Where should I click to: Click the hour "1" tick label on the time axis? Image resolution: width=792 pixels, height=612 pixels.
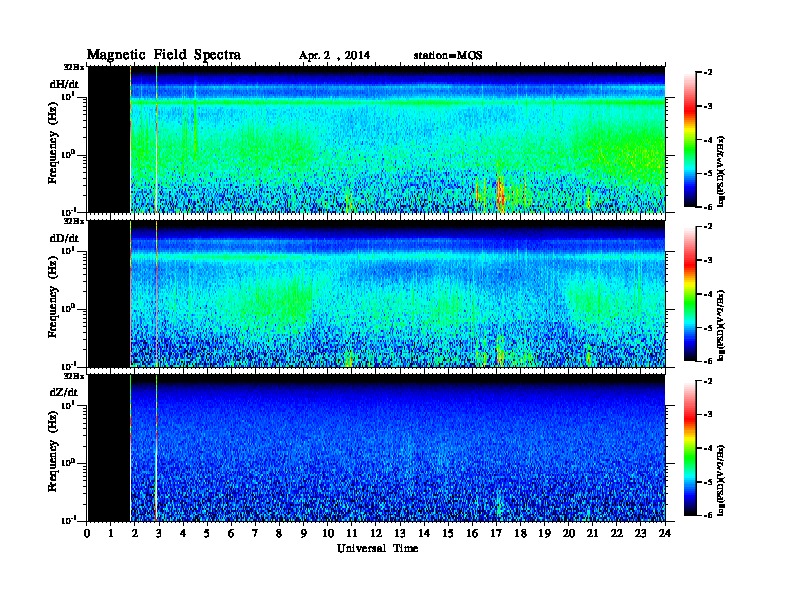tap(111, 533)
